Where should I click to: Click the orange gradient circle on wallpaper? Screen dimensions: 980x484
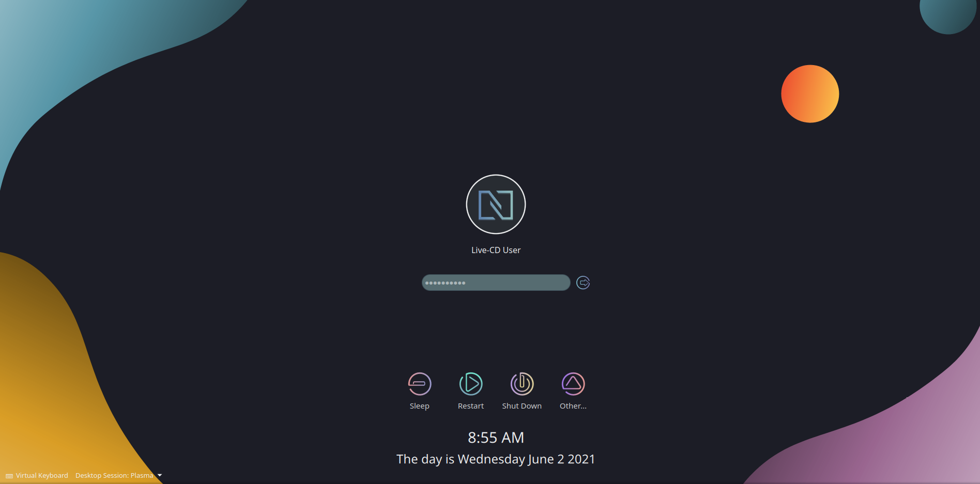(810, 93)
